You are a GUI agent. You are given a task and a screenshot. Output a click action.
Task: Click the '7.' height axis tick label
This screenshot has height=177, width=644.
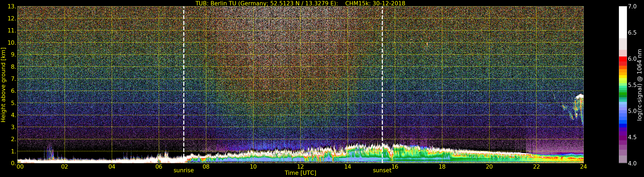click(13, 79)
